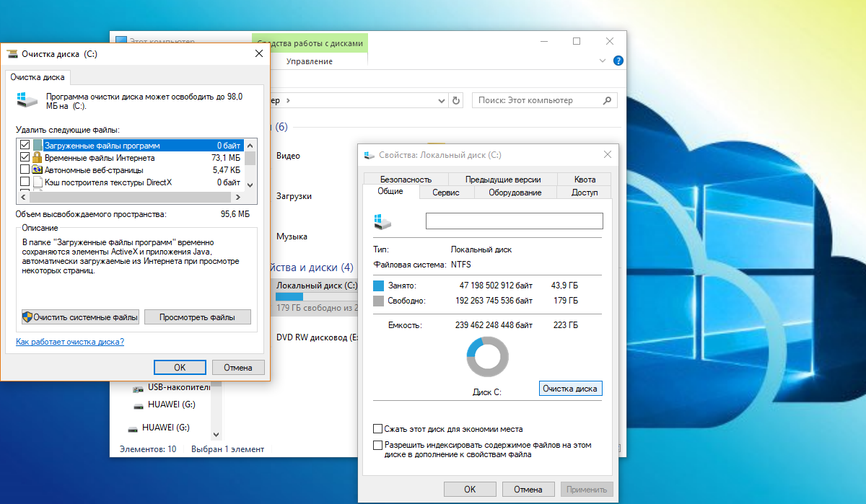The height and width of the screenshot is (504, 866).
Task: Click the blue used-space donut chart segment
Action: (x=473, y=348)
